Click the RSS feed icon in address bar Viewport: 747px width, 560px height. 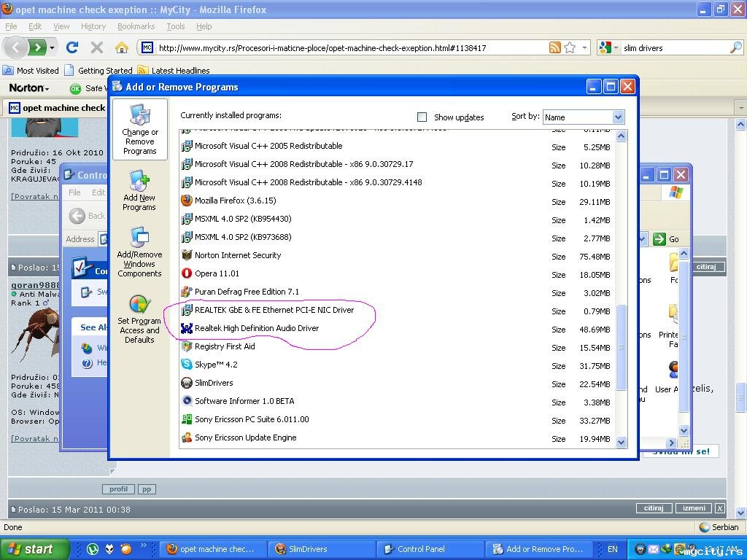click(x=555, y=47)
